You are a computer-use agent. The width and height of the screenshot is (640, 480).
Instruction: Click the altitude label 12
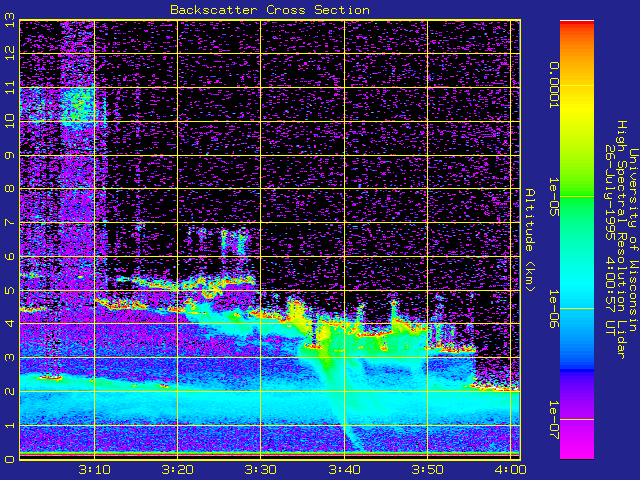9,53
